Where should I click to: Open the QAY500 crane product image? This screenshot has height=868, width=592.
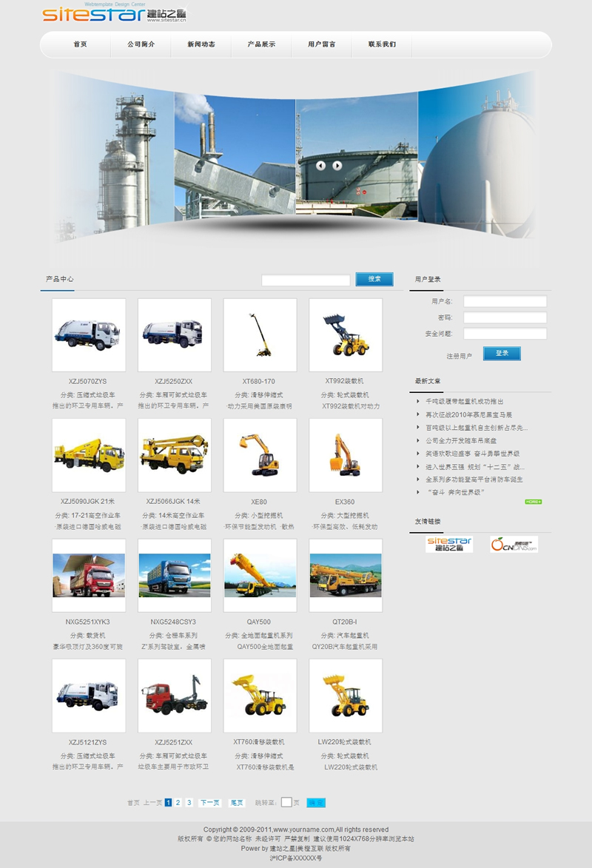click(x=260, y=575)
